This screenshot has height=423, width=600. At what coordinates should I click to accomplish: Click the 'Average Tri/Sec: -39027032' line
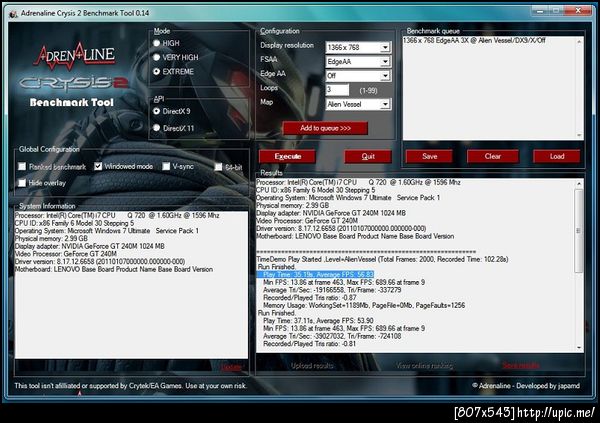(332, 336)
